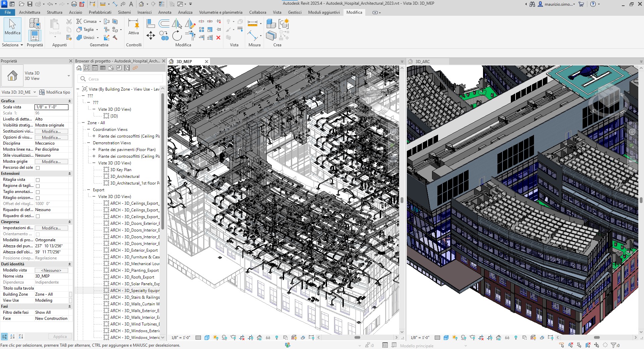The image size is (644, 349).
Task: Switch to the 3D_ARC view tab
Action: coord(422,61)
